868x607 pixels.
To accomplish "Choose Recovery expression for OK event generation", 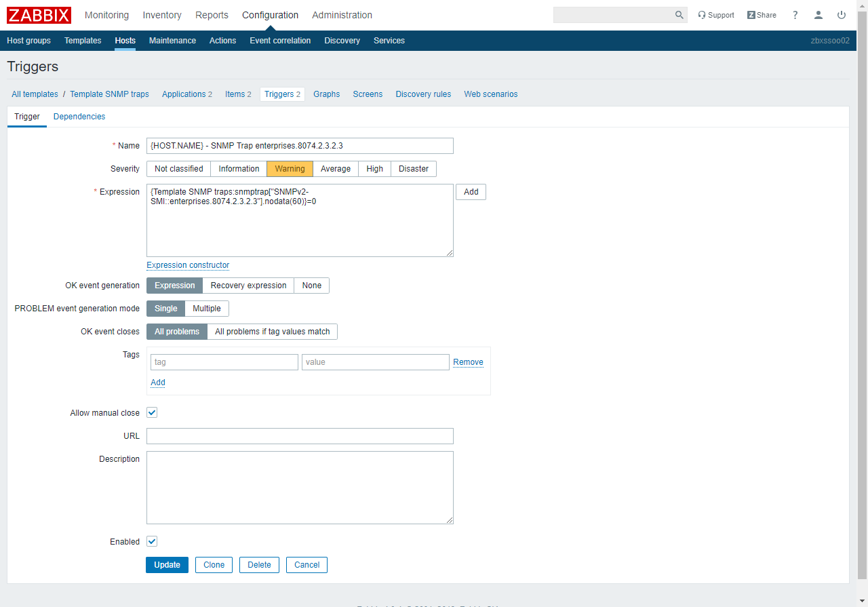I will pyautogui.click(x=248, y=286).
